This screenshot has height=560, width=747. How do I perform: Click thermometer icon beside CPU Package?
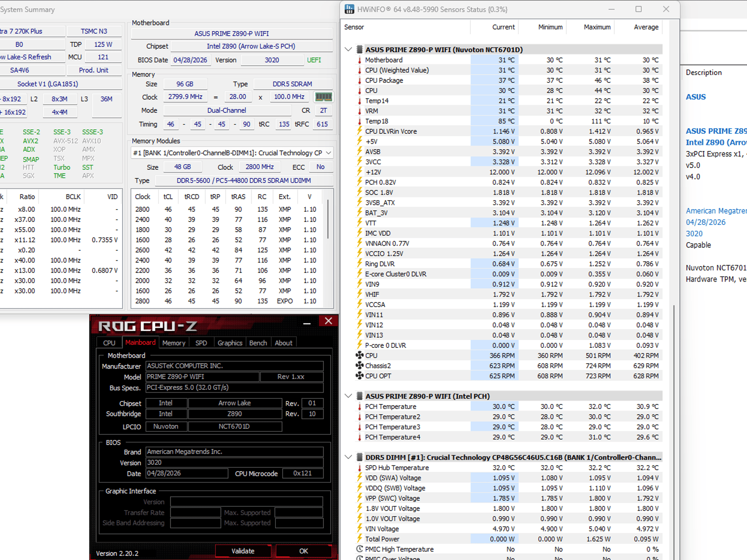pos(360,80)
